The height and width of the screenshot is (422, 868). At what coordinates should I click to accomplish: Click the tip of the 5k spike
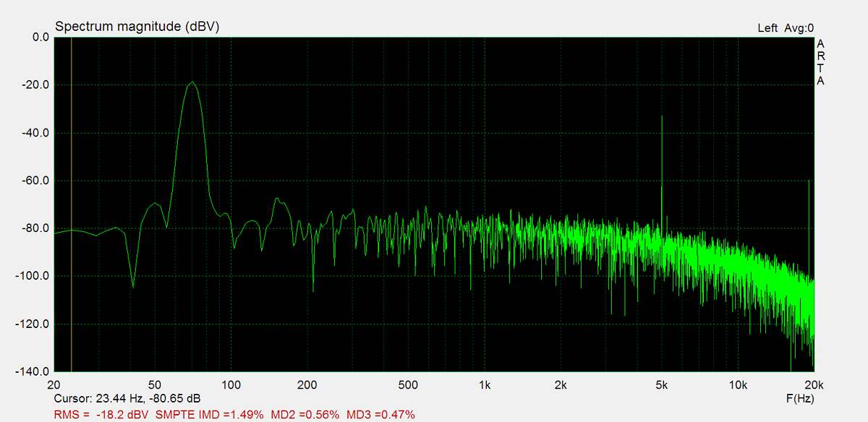(662, 117)
